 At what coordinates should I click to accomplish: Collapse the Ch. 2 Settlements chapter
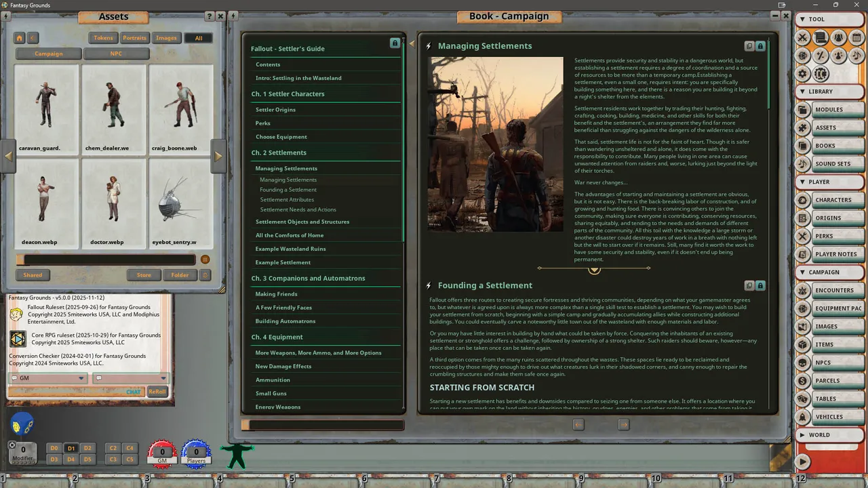279,152
